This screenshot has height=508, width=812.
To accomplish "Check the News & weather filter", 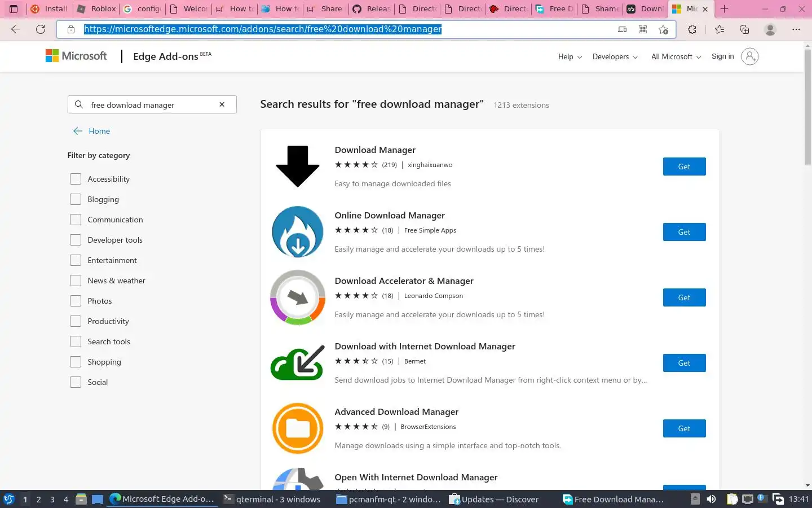I will tap(76, 281).
